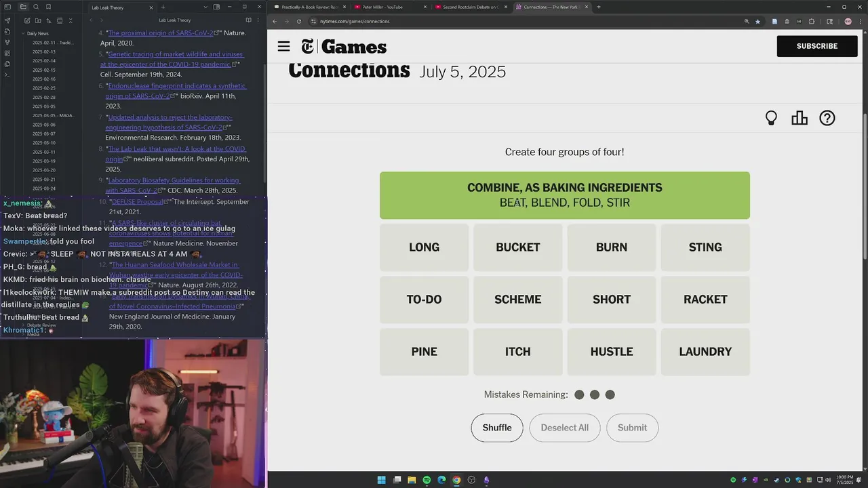
Task: Open 'Endonuclease fingerprint' bioRxiv link
Action: coord(176,91)
